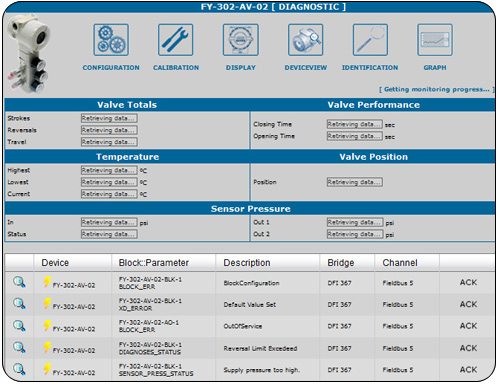
Task: Click the CONFIGURATION label link
Action: point(111,68)
